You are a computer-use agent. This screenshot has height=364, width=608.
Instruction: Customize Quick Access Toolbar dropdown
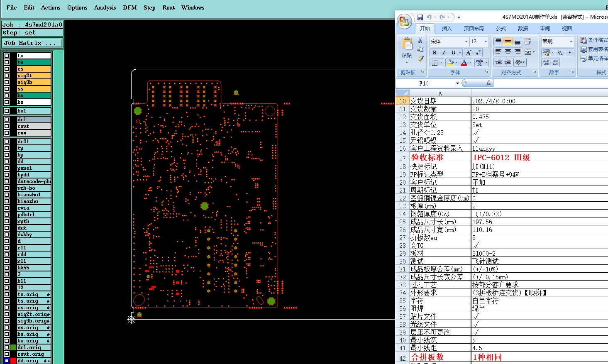(x=459, y=17)
